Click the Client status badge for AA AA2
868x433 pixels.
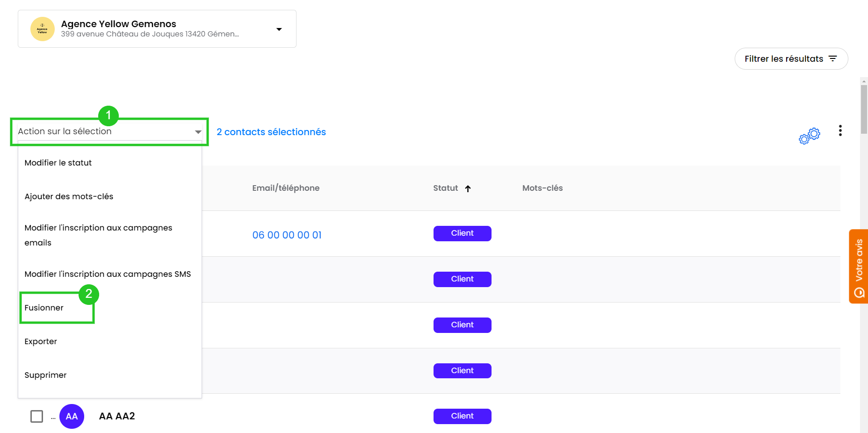pyautogui.click(x=463, y=416)
